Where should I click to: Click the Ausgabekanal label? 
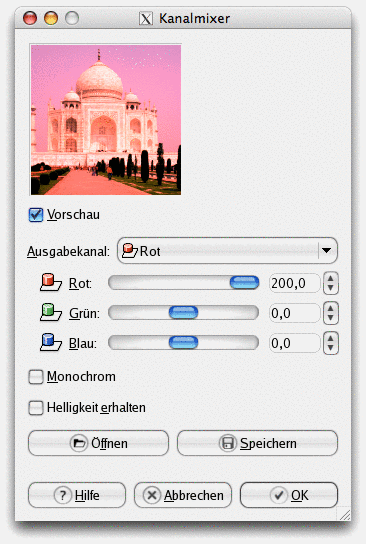click(x=68, y=251)
